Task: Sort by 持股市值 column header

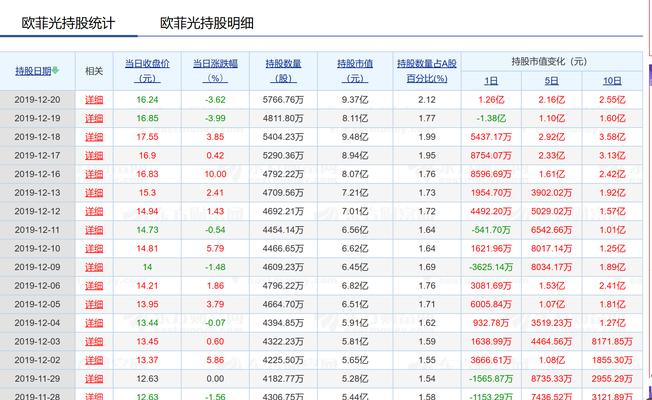Action: [355, 71]
